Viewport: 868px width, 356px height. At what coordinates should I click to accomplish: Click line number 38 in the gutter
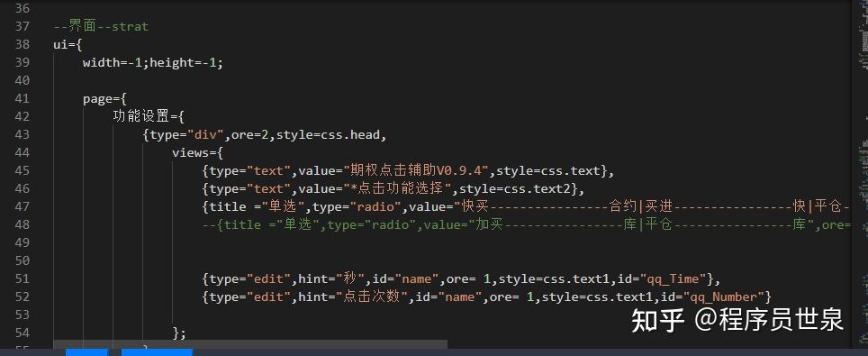click(23, 44)
